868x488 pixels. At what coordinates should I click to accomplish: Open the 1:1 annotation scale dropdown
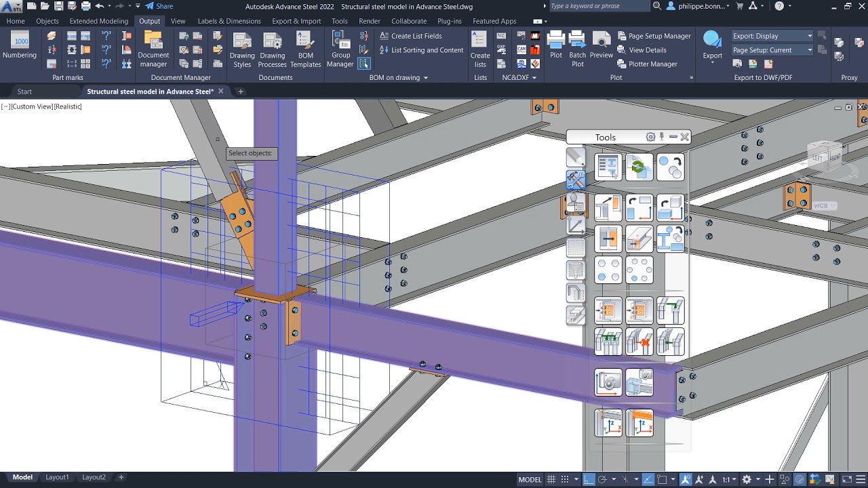[x=729, y=479]
